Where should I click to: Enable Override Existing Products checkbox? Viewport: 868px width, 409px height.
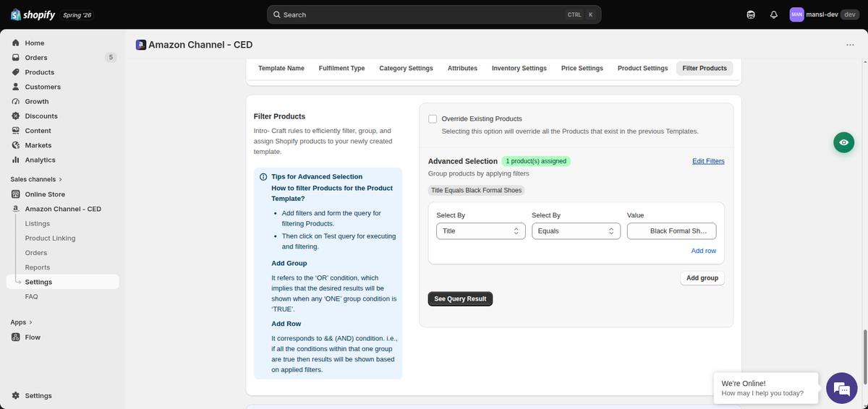tap(433, 119)
